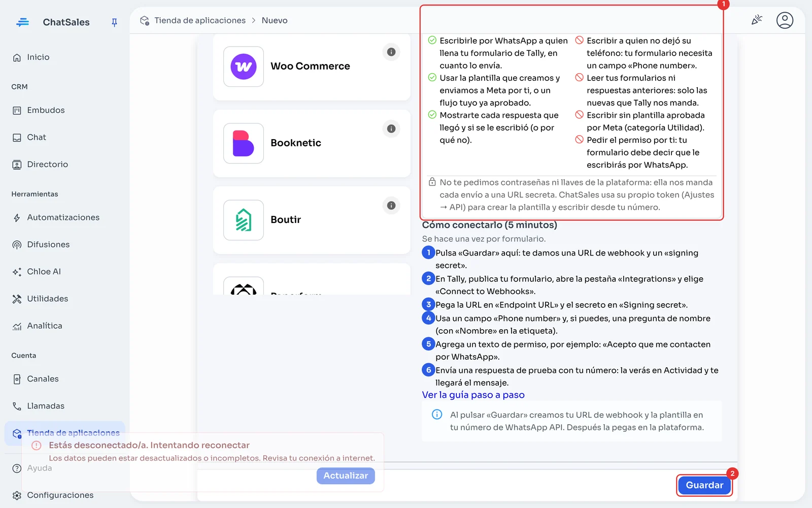Viewport: 812px width, 508px height.
Task: Select the Booknetic app card
Action: (312, 143)
